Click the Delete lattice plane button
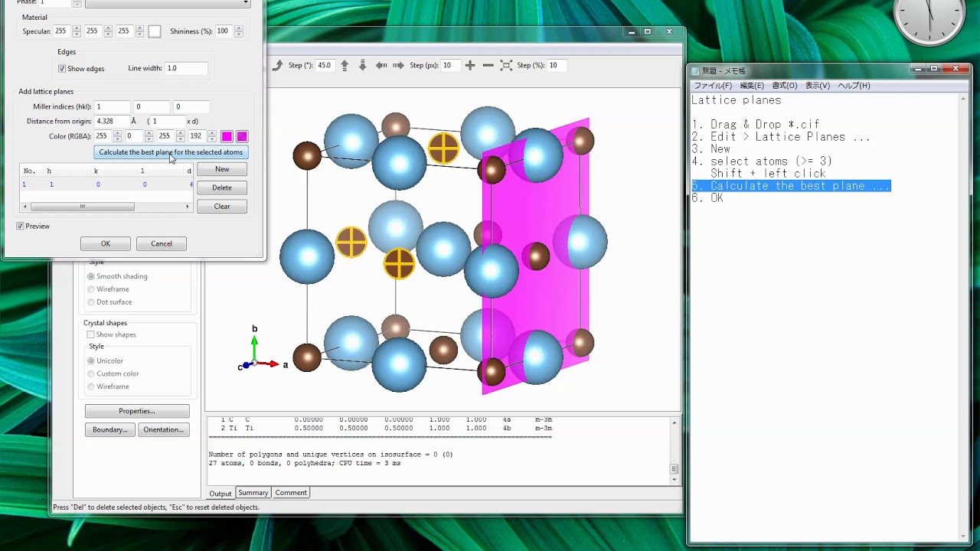 222,187
